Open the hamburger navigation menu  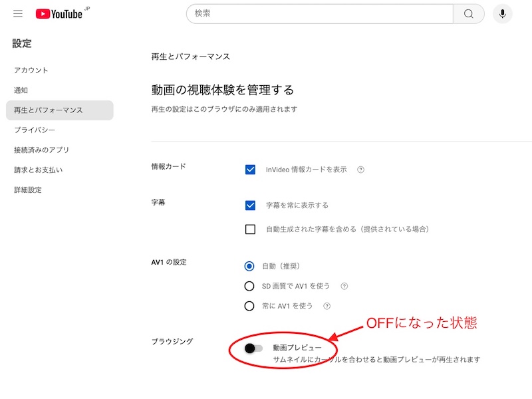18,13
